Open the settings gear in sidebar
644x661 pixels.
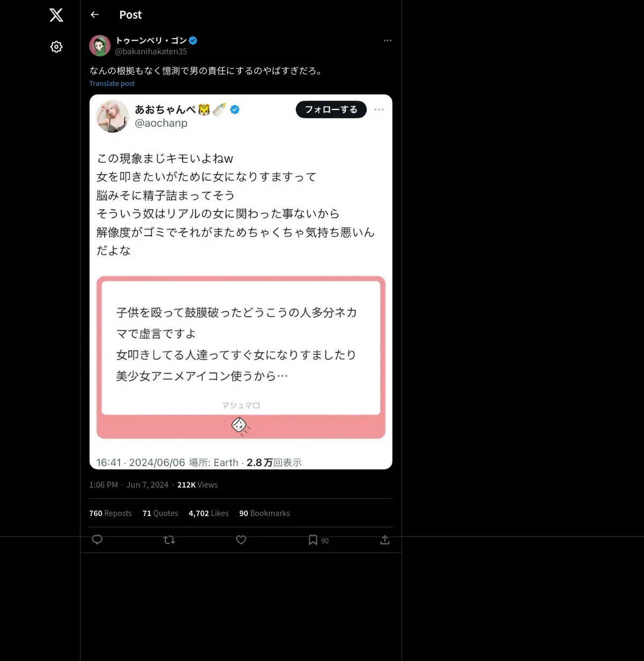pos(56,47)
